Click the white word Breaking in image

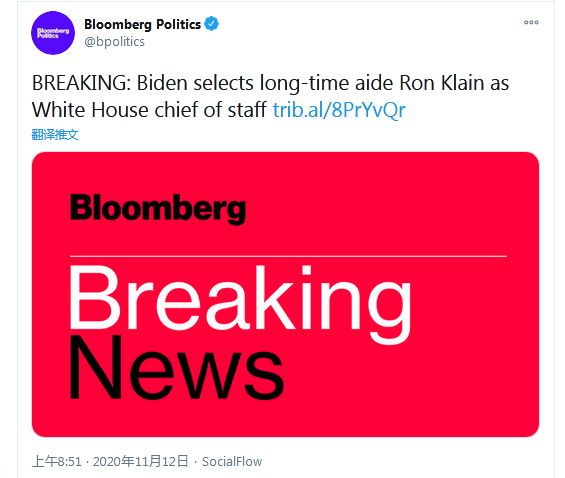pyautogui.click(x=240, y=303)
